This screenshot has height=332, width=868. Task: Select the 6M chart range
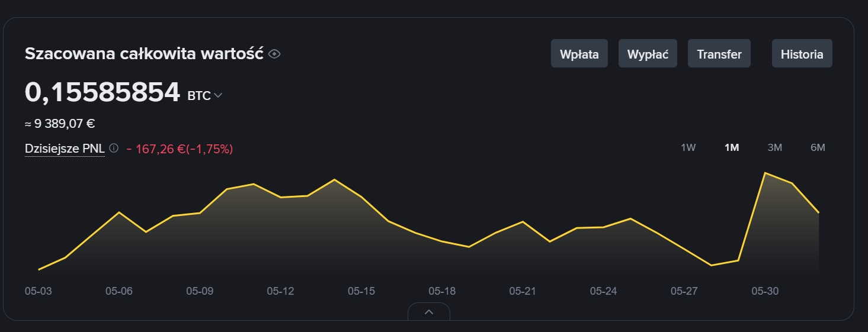[818, 148]
